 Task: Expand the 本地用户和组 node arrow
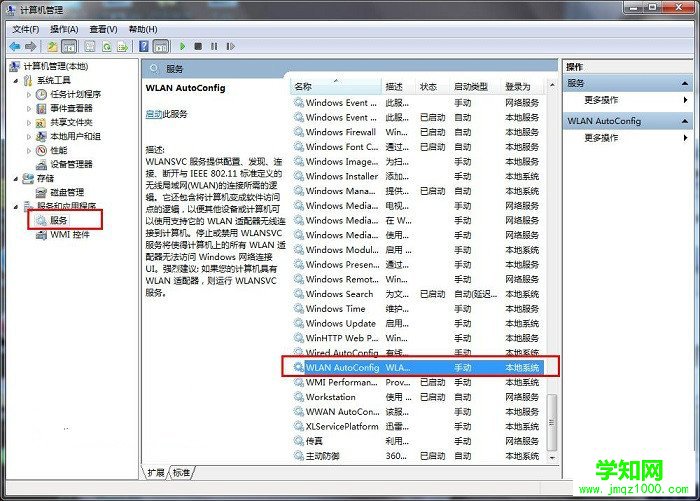pyautogui.click(x=29, y=137)
